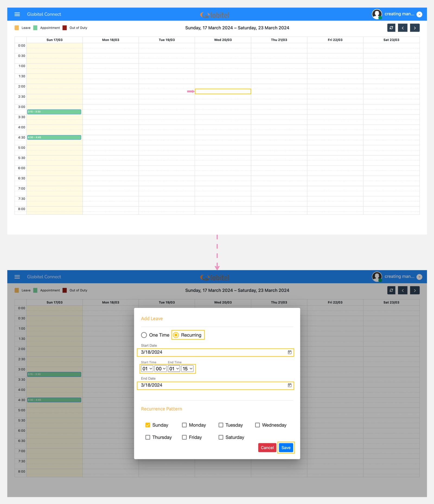
Task: Check the Friday recurrence checkbox
Action: (184, 437)
